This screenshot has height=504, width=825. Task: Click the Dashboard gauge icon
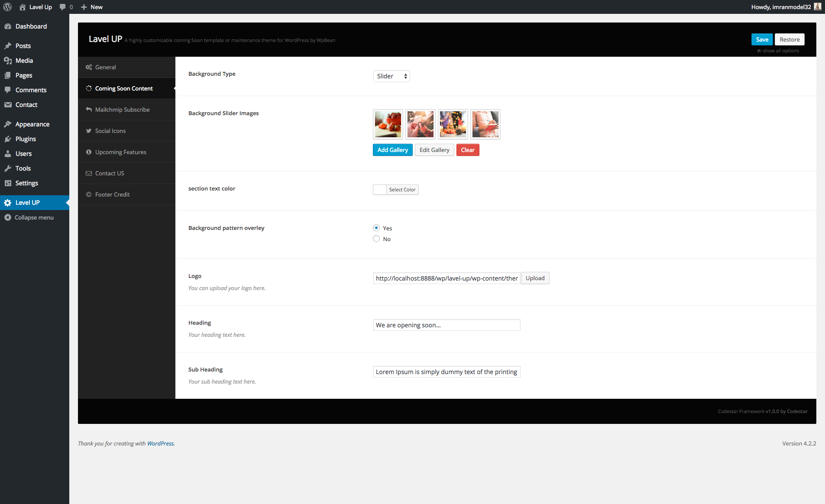tap(8, 26)
